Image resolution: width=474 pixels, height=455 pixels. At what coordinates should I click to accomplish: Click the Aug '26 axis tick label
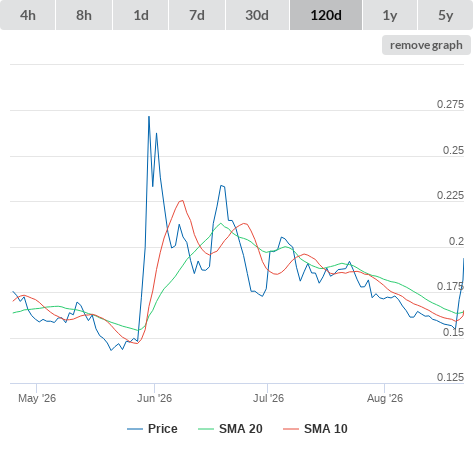pos(385,398)
